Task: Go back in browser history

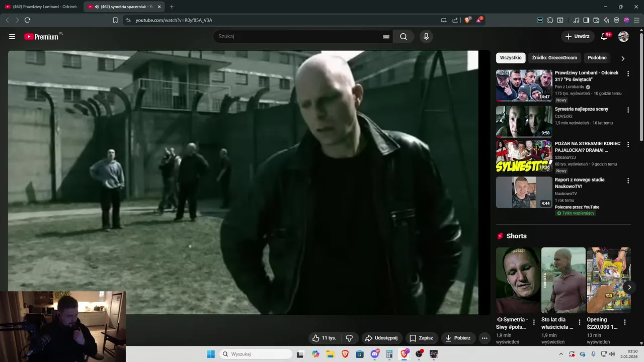Action: [7, 20]
